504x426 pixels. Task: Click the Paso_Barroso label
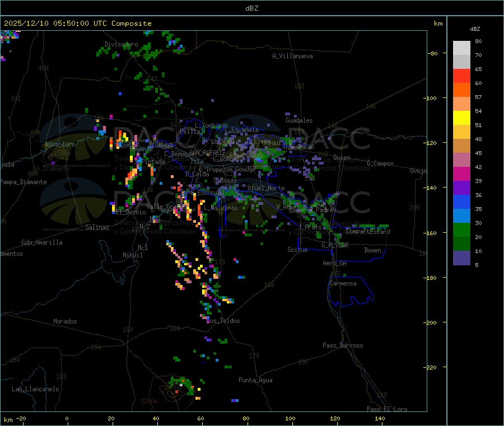343,345
